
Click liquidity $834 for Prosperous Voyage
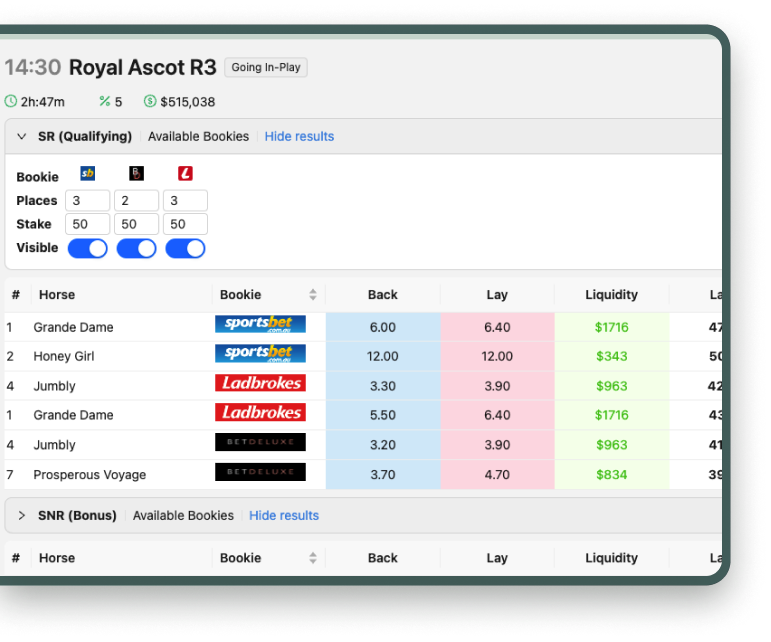coord(612,474)
